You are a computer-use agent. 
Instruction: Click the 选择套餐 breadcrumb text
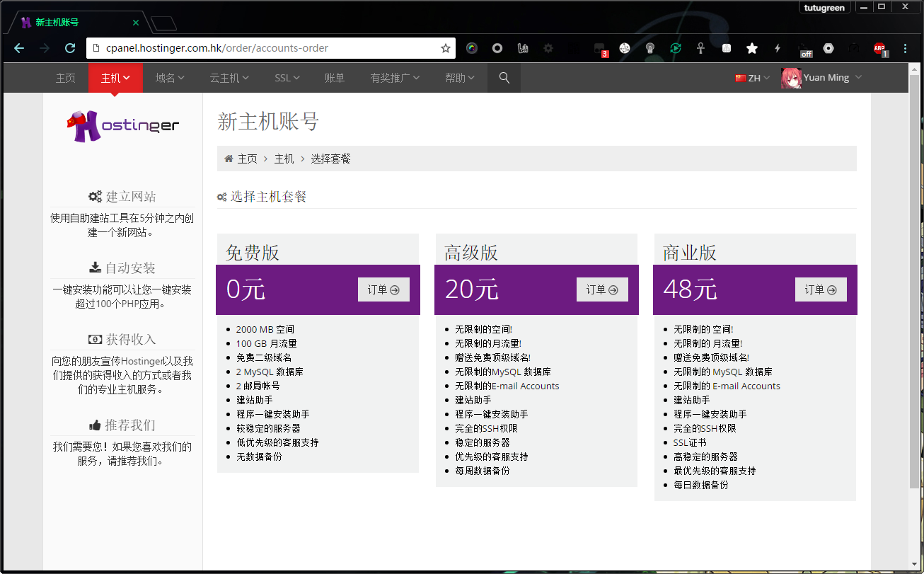[331, 159]
